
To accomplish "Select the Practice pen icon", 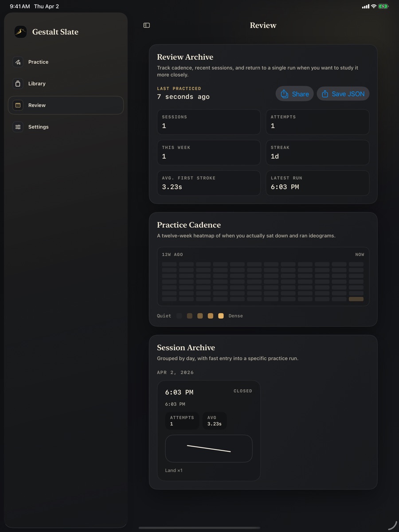I will pos(18,62).
